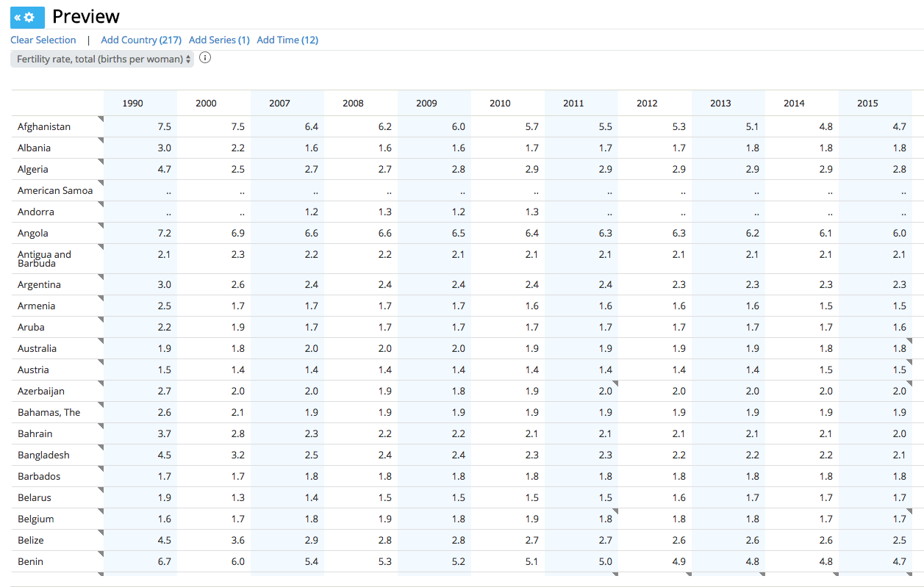Click Algeria's 1990 value 4.7

pyautogui.click(x=165, y=169)
